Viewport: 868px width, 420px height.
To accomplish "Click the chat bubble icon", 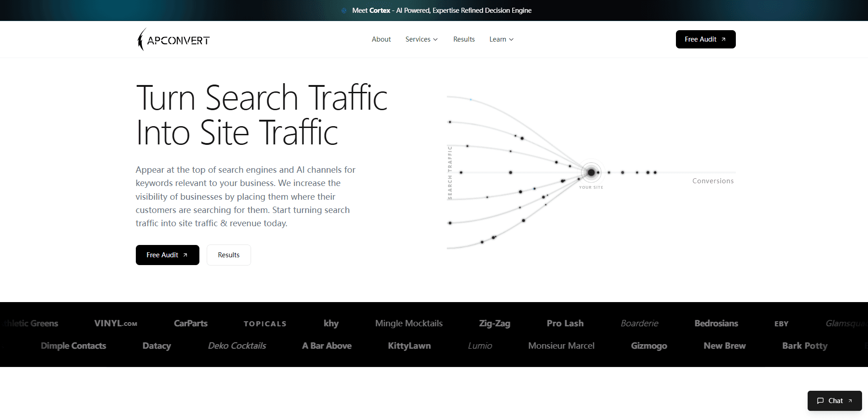I will pyautogui.click(x=820, y=401).
